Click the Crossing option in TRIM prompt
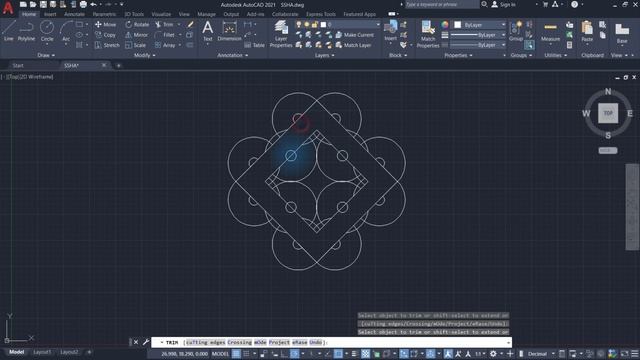640x360 pixels. click(x=240, y=342)
